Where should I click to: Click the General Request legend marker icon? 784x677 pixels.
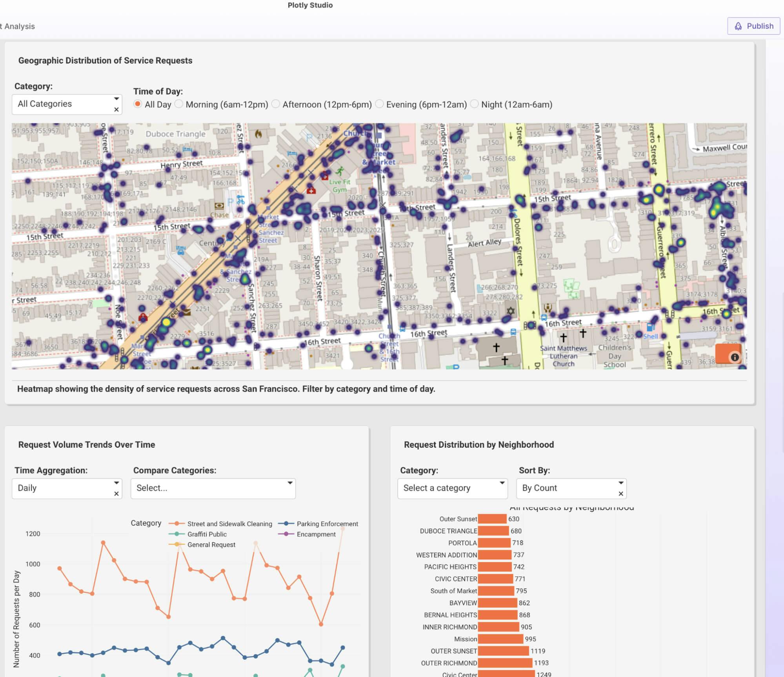point(177,545)
